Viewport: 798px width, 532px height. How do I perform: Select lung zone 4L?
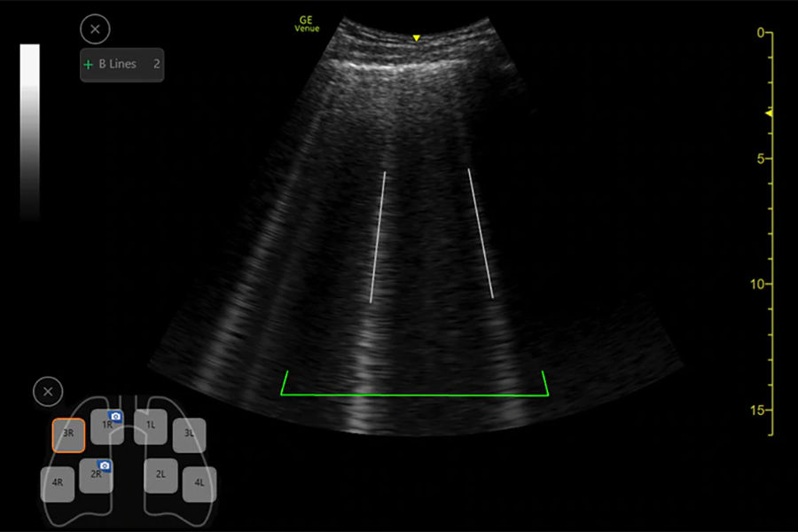pos(199,484)
